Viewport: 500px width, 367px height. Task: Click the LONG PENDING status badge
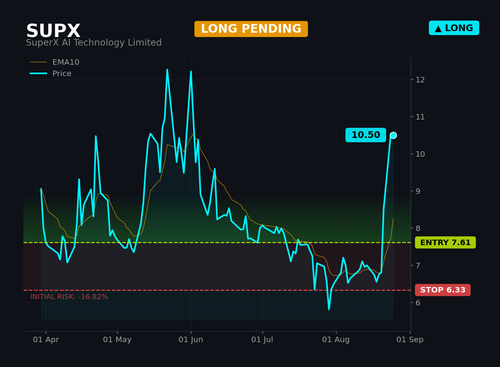click(251, 29)
